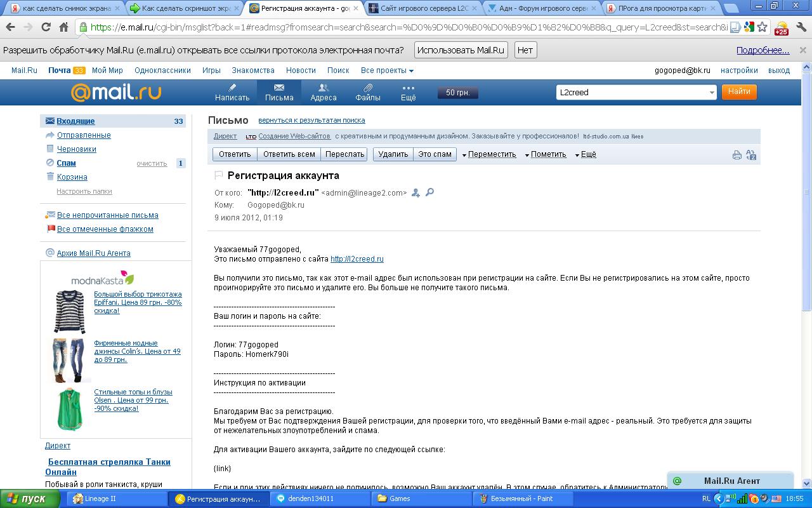Click the Использовать Mail.Ru button
The height and width of the screenshot is (508, 812).
(461, 50)
